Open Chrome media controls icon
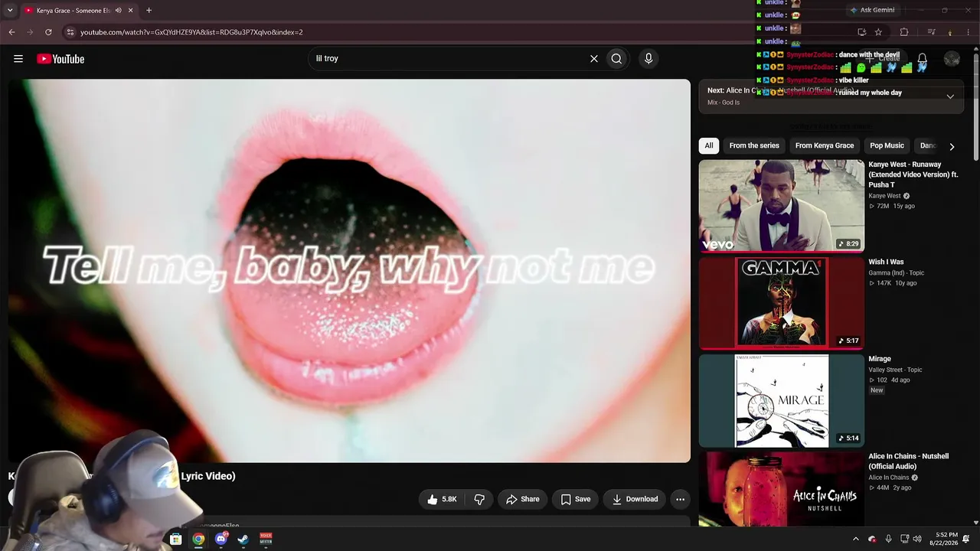The height and width of the screenshot is (551, 980). pos(931,32)
